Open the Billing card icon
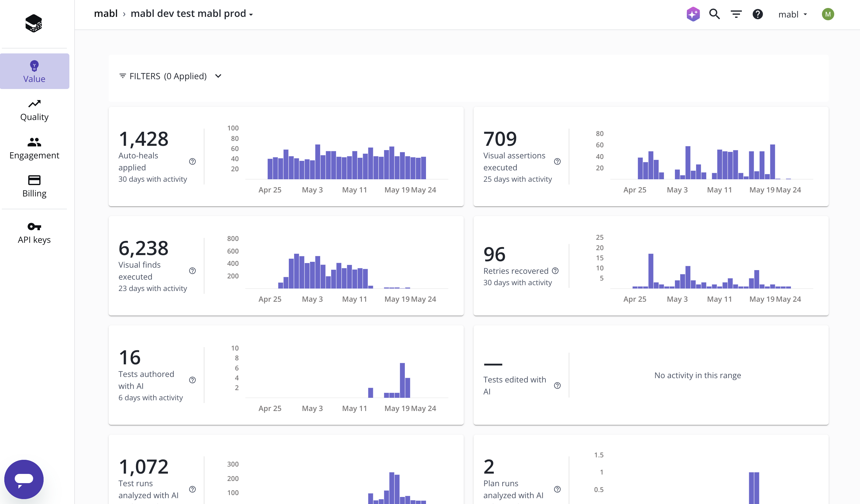860x504 pixels. click(34, 180)
